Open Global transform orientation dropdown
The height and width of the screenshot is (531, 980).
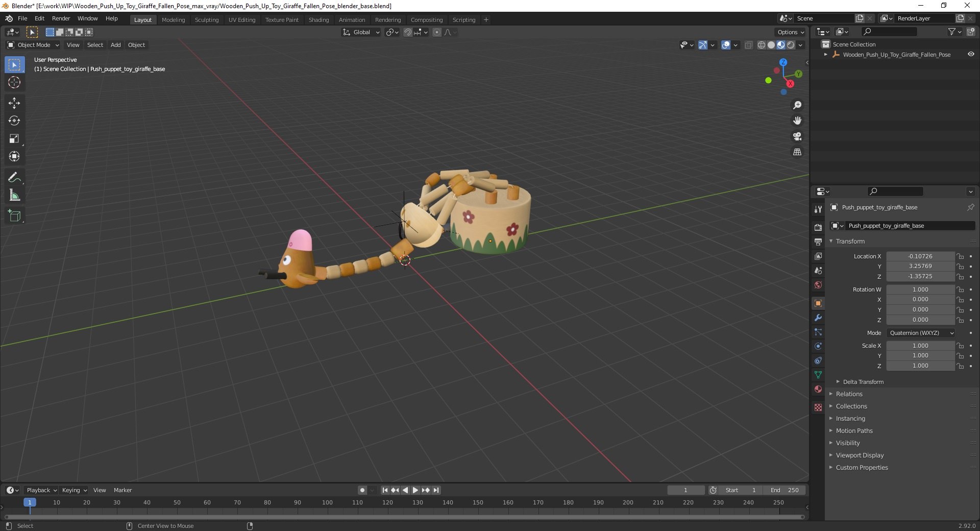(361, 32)
